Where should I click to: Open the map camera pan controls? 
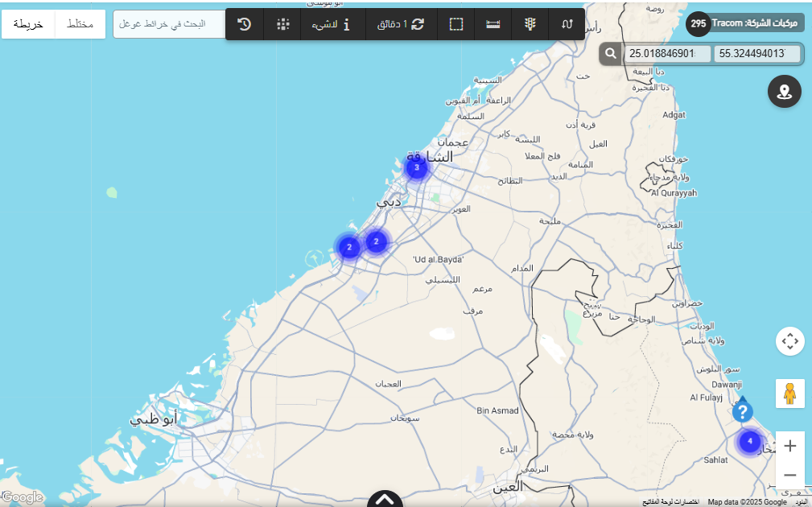point(789,341)
